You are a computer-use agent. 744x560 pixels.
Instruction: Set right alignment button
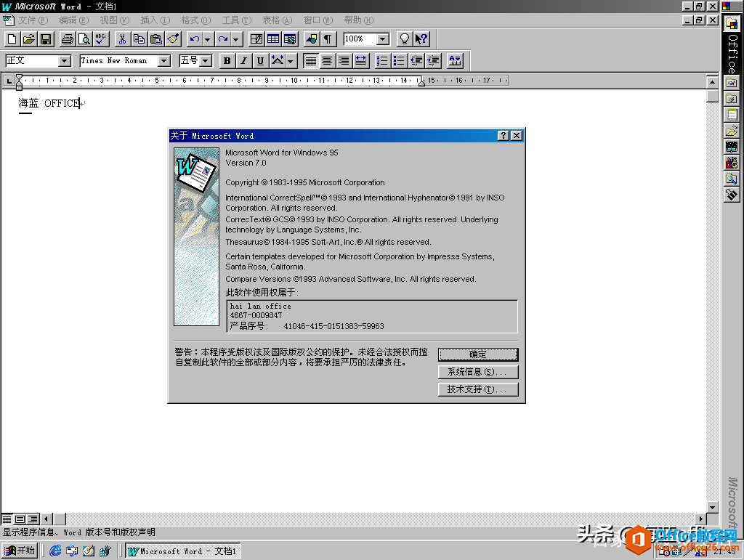[344, 61]
